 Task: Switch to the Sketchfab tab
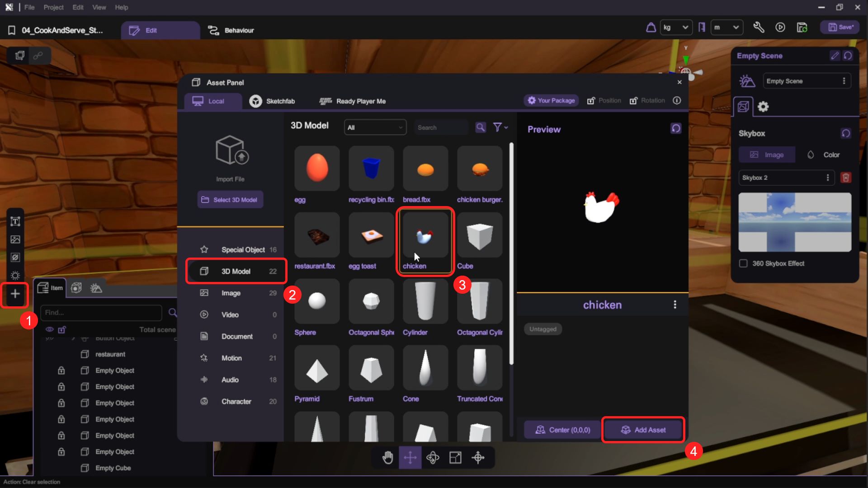272,101
